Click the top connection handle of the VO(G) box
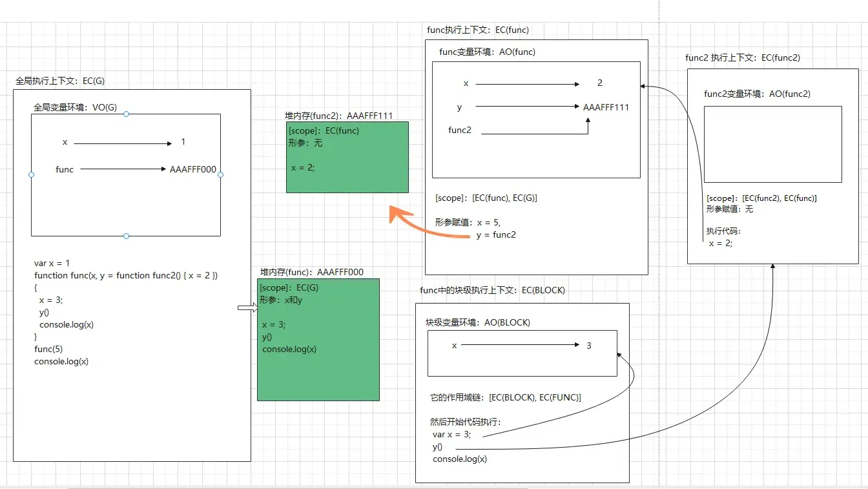Image resolution: width=868 pixels, height=489 pixels. coord(126,114)
